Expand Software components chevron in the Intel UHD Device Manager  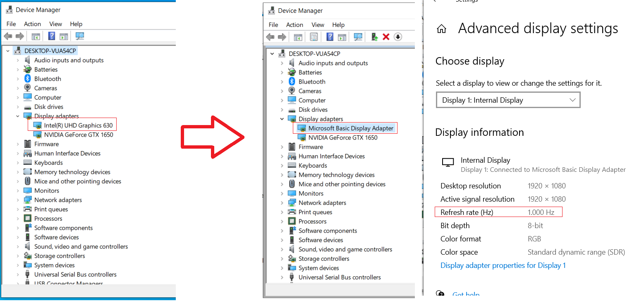(x=18, y=228)
